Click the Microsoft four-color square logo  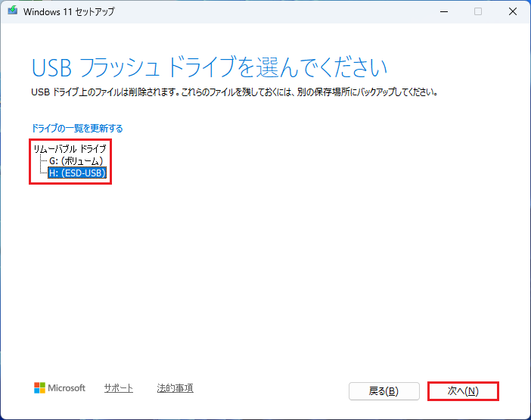click(40, 388)
